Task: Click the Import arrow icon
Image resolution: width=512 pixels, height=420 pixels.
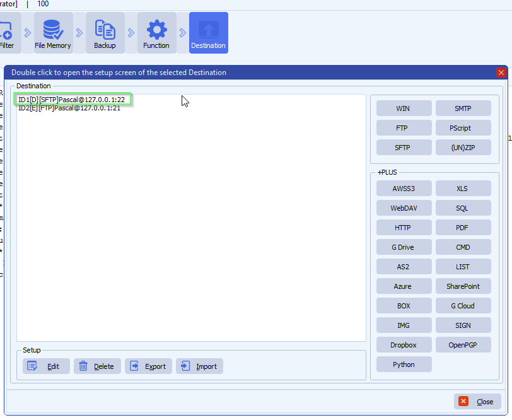Action: (185, 366)
